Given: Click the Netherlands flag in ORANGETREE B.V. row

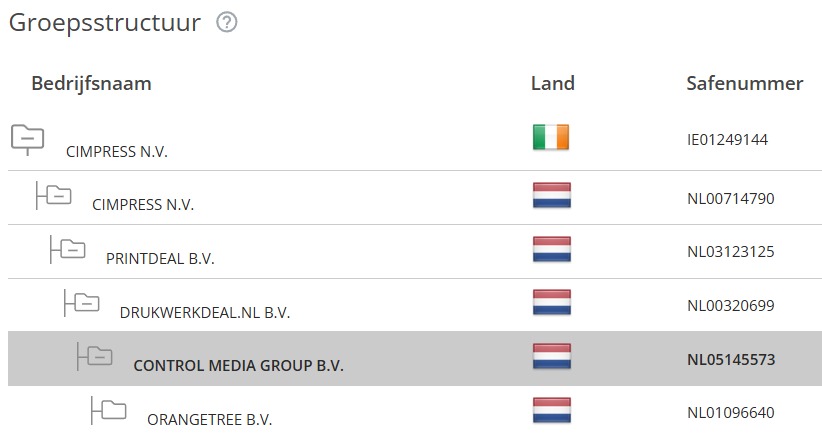Looking at the screenshot, I should pyautogui.click(x=552, y=410).
